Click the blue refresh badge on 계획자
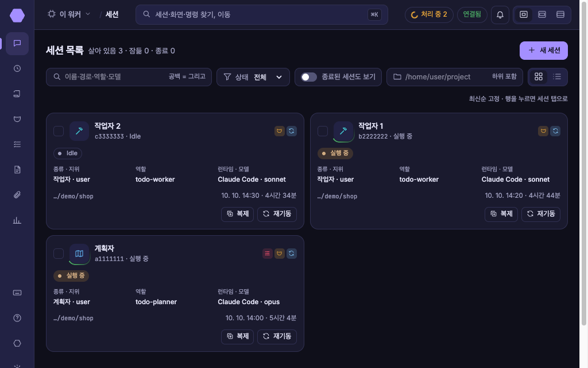Viewport: 588px width, 368px height. click(292, 254)
